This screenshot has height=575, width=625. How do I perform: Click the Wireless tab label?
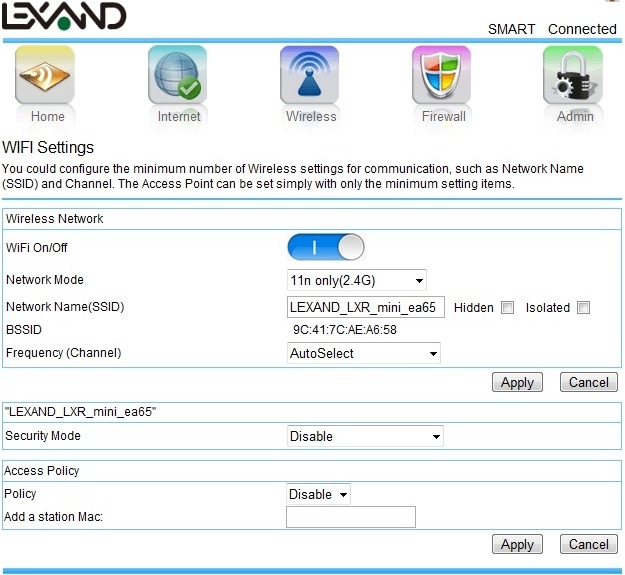[x=311, y=116]
